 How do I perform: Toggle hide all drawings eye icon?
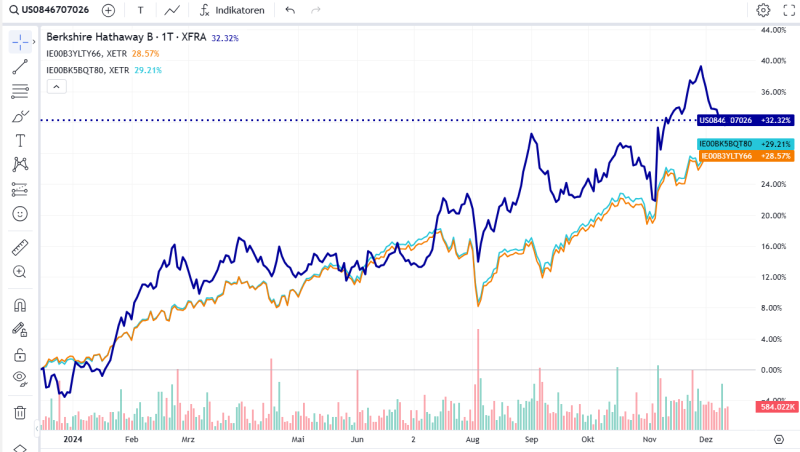coord(20,379)
